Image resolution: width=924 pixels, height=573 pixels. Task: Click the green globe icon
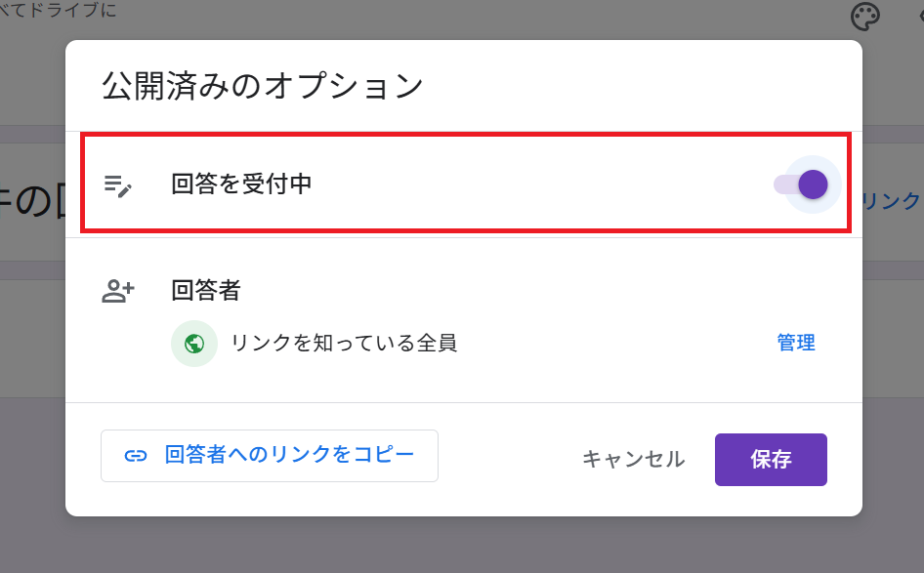(194, 344)
